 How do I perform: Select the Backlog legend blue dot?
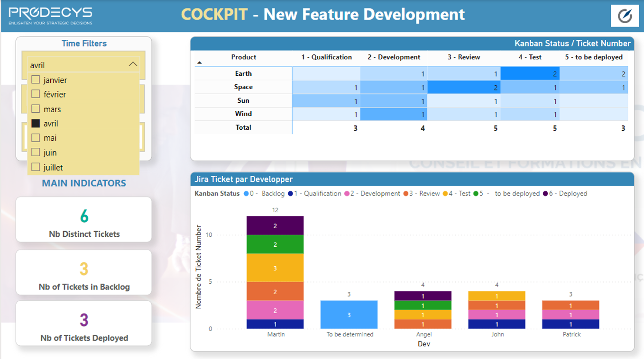pos(246,194)
